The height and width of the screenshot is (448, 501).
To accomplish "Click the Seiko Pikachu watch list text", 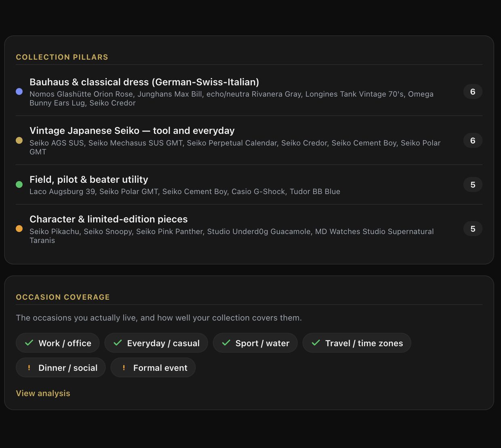I will pyautogui.click(x=232, y=236).
